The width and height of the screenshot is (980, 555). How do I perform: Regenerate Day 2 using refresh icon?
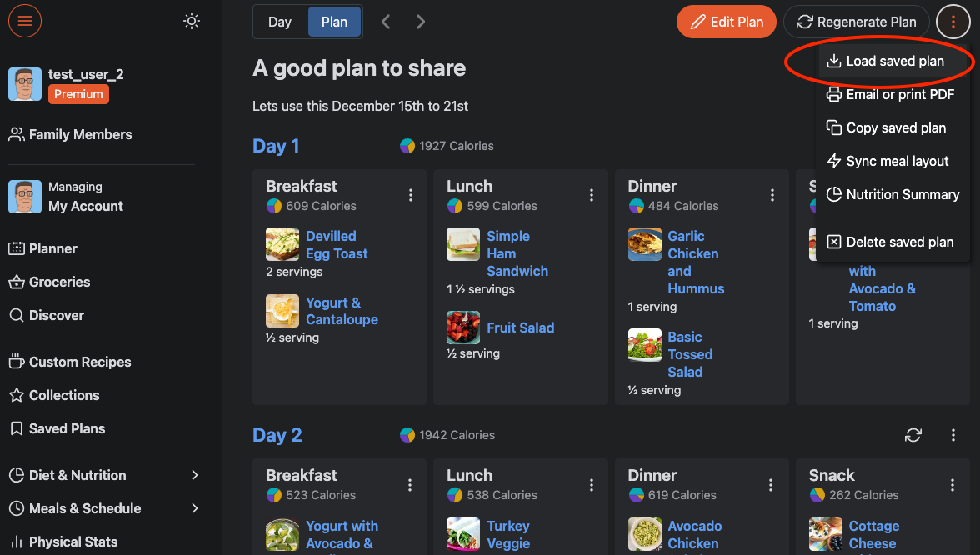tap(913, 435)
